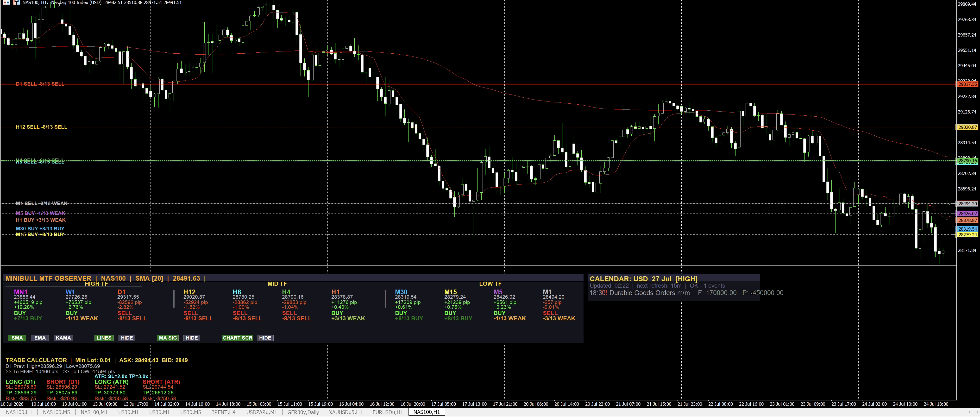Click the CALENDAR: USD 27 Jul header

pos(643,279)
